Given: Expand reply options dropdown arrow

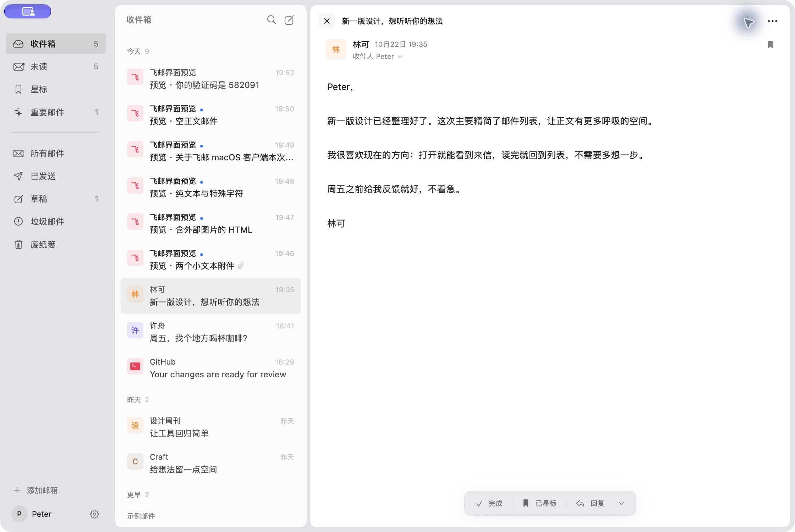Looking at the screenshot, I should pyautogui.click(x=621, y=503).
